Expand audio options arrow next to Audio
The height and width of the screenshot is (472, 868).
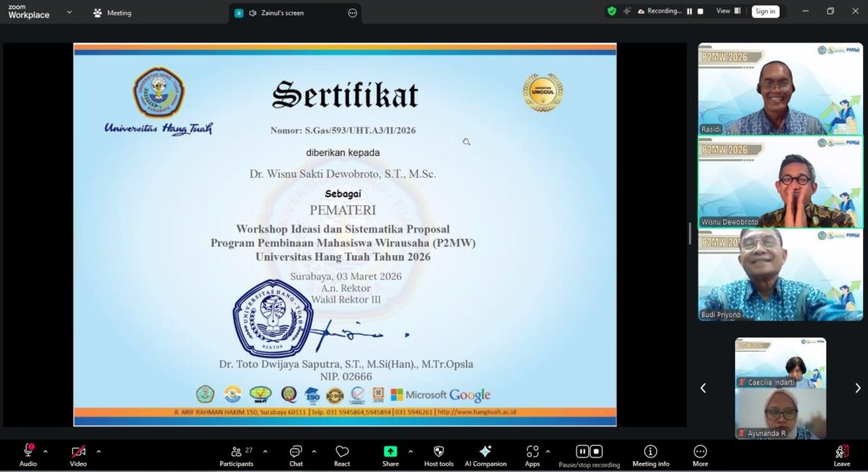(46, 451)
